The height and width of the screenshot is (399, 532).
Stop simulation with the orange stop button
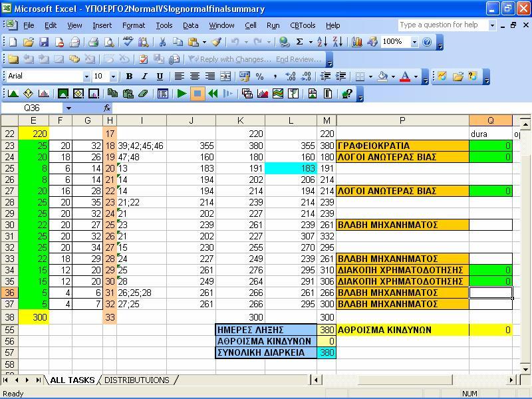click(198, 94)
